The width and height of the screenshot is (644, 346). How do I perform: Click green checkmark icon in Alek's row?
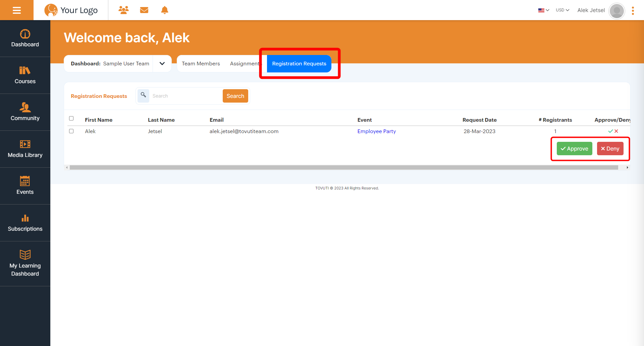(610, 131)
